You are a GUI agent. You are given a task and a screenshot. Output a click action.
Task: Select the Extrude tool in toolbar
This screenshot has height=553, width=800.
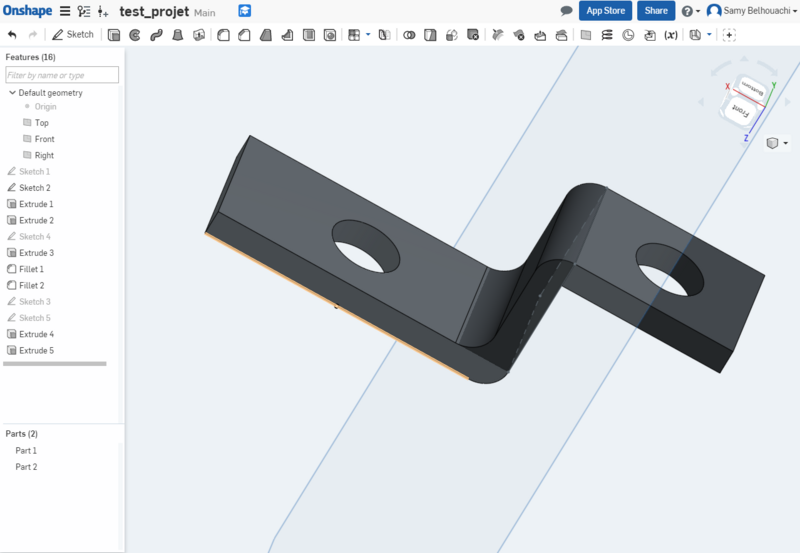[x=113, y=35]
